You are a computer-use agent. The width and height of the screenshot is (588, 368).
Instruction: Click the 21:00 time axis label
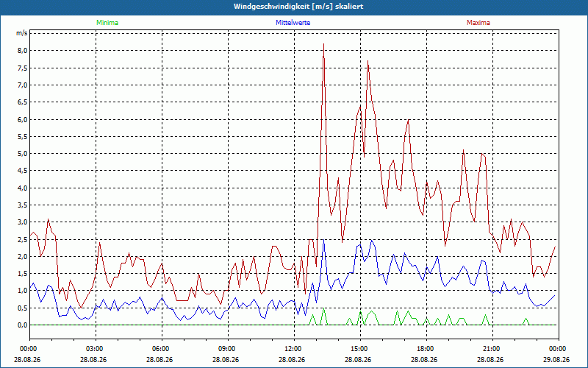(492, 349)
